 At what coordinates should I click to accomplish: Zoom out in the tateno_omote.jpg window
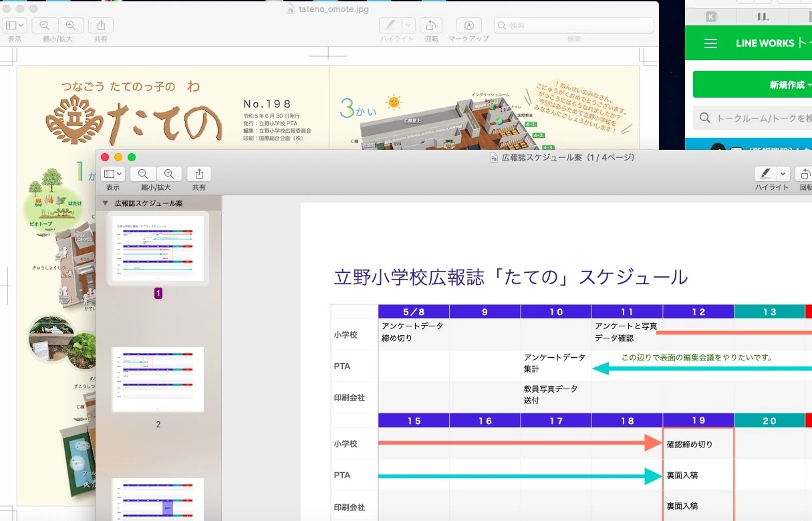click(x=45, y=25)
